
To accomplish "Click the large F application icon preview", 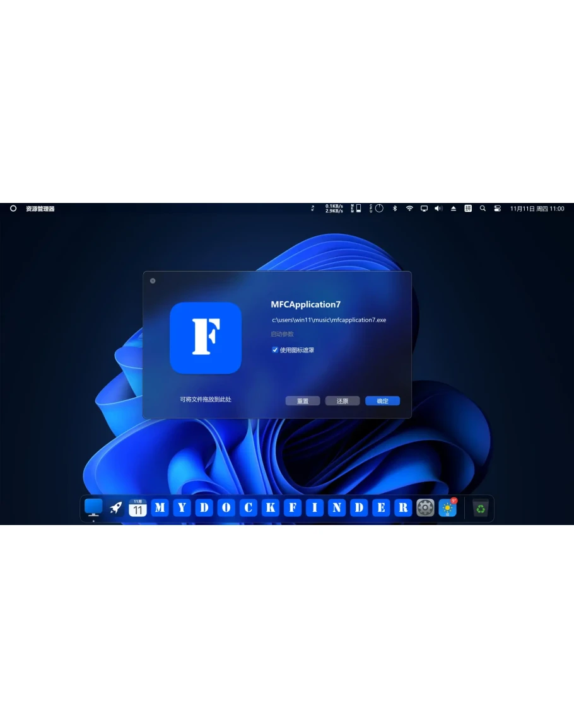I will [x=206, y=338].
